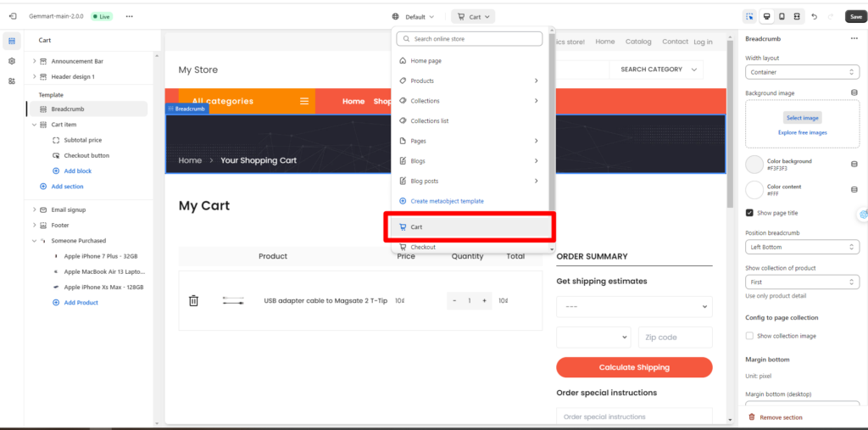Open Pages submenu in template menu
Viewport: 868px width, 430px height.
click(470, 141)
